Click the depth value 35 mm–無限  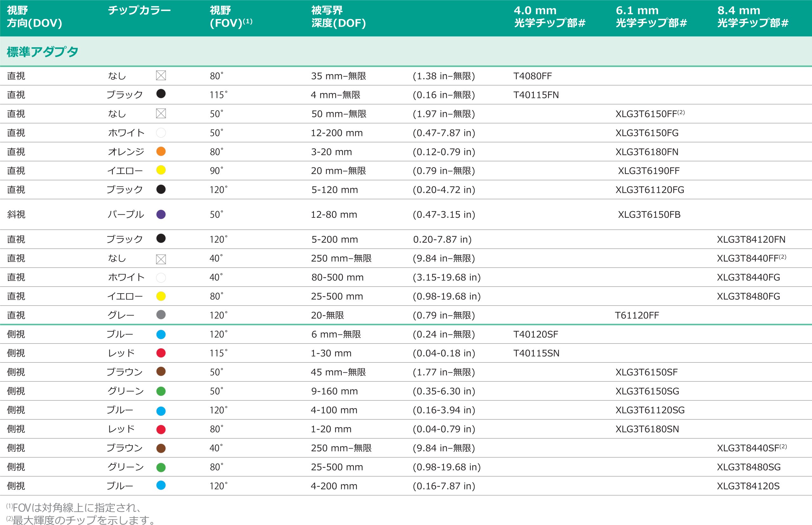click(x=338, y=76)
